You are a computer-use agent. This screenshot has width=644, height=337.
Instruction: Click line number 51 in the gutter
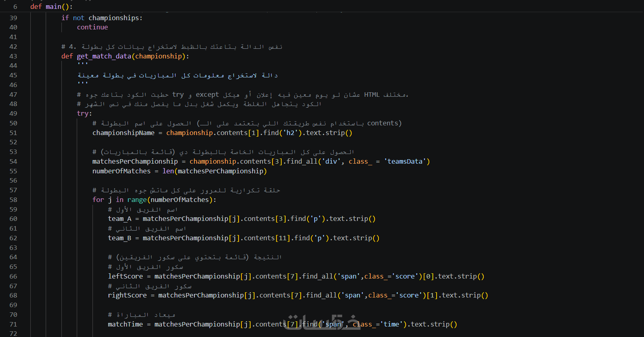(x=13, y=133)
